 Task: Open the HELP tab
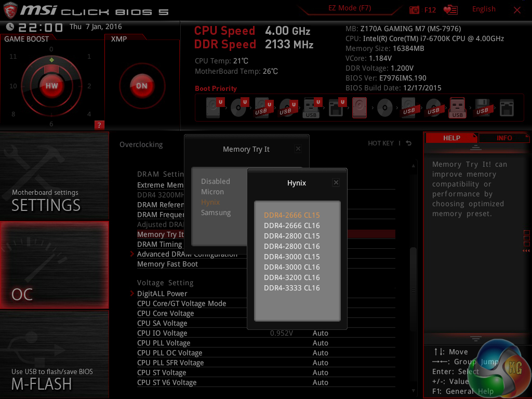click(x=451, y=138)
